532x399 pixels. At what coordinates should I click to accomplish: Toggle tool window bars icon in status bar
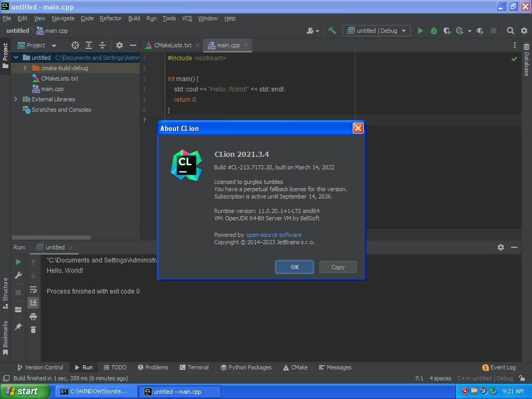[x=6, y=378]
